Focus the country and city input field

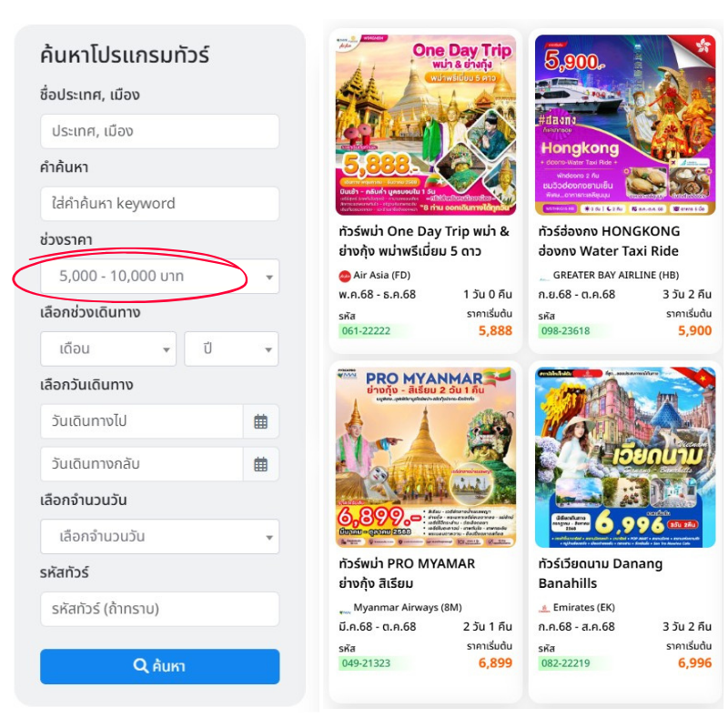[159, 131]
